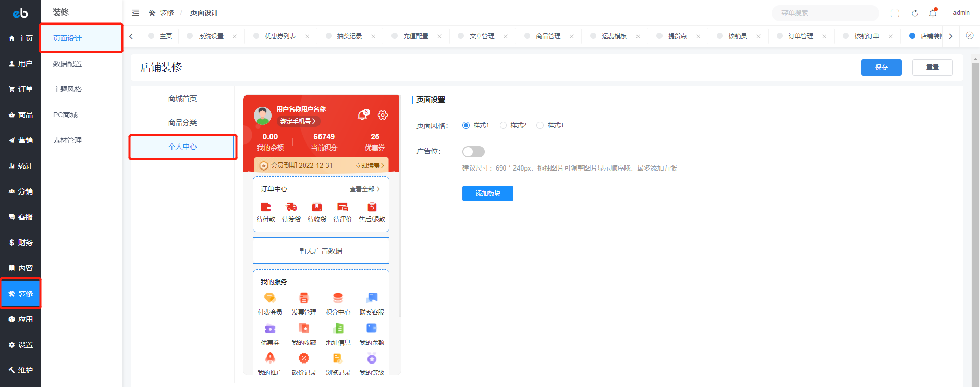Switch to 订单管理 tab

point(800,36)
